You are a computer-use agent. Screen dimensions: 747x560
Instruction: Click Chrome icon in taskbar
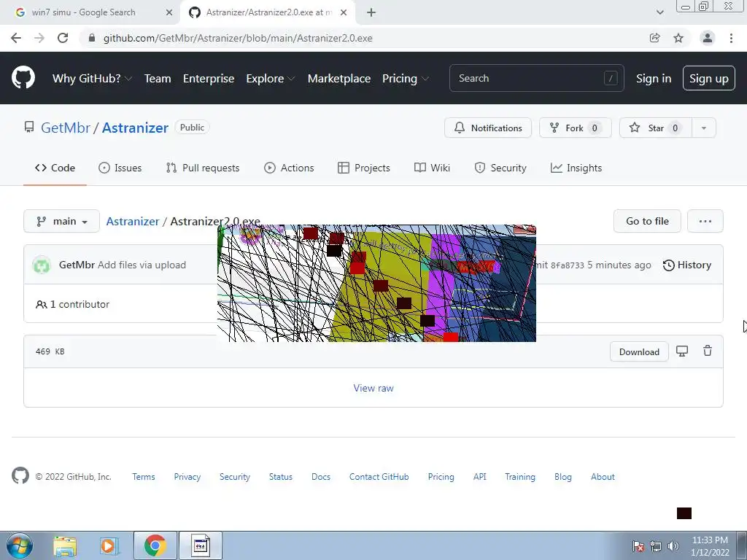(x=155, y=545)
